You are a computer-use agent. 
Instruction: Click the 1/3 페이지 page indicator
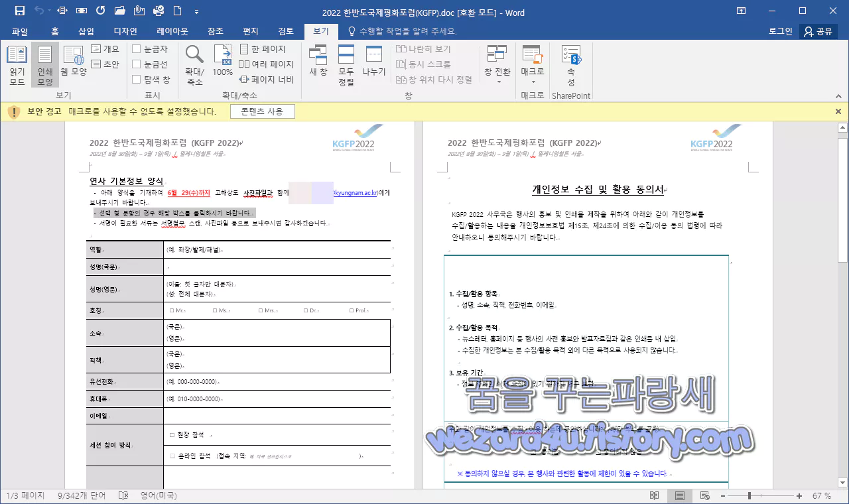point(25,496)
